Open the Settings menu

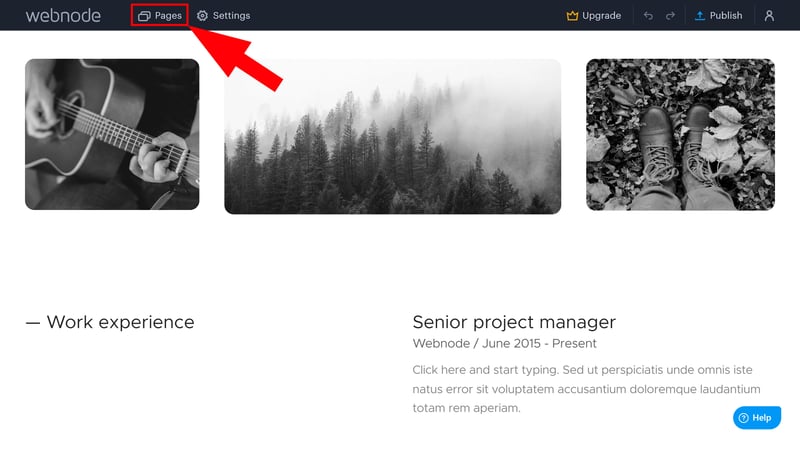223,15
